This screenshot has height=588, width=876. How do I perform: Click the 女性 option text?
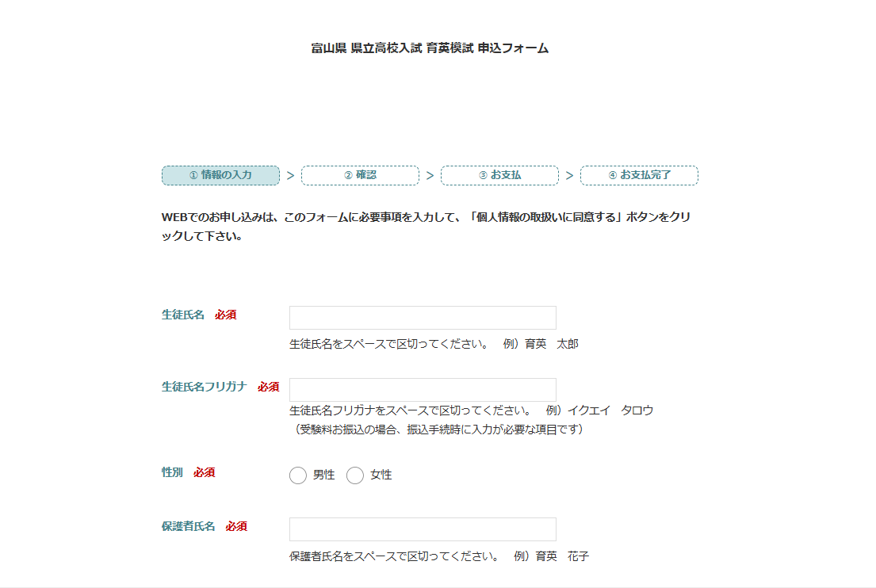(x=381, y=475)
